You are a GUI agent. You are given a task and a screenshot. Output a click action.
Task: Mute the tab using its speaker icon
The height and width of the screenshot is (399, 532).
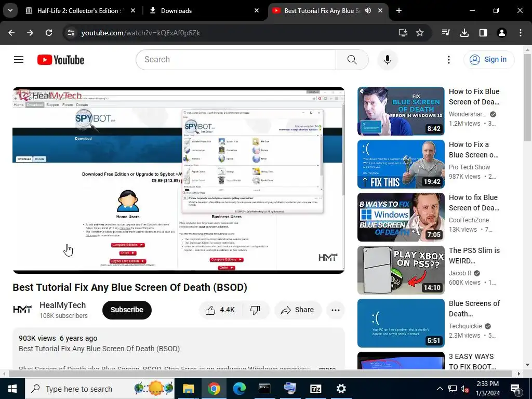(x=368, y=10)
